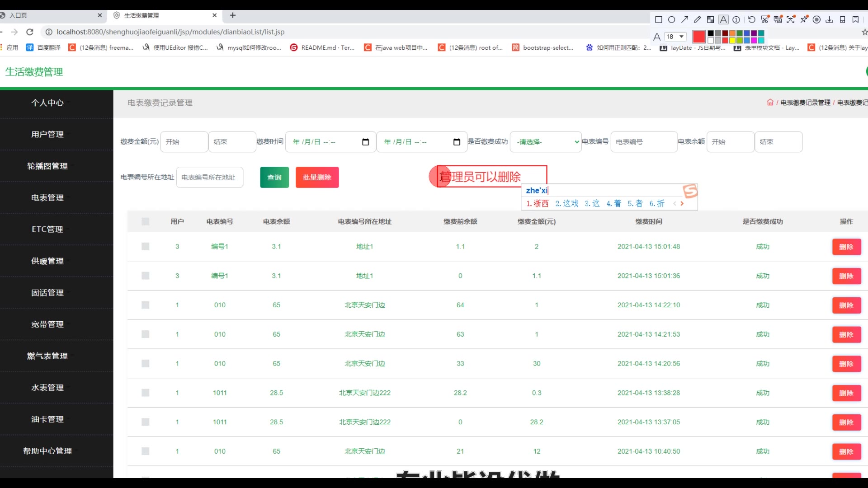
Task: Open the start date calendar picker
Action: pyautogui.click(x=365, y=142)
